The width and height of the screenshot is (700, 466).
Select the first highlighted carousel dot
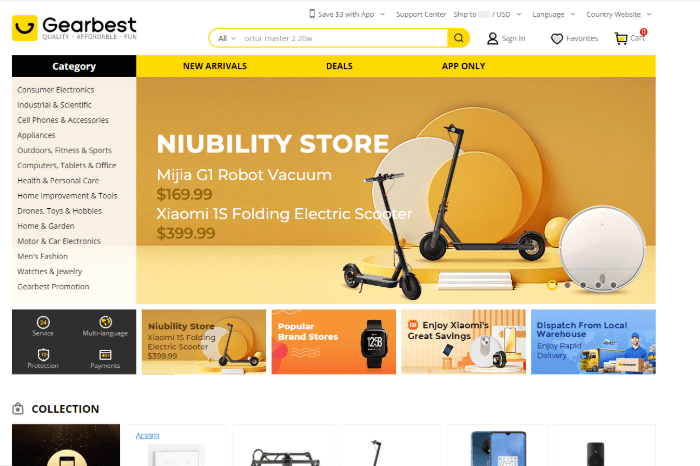click(x=552, y=285)
